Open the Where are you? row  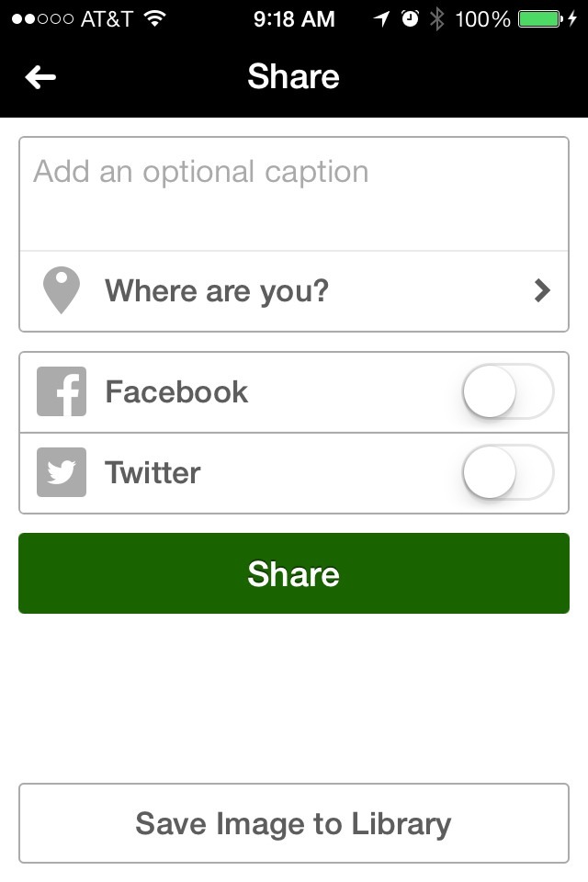coord(294,291)
